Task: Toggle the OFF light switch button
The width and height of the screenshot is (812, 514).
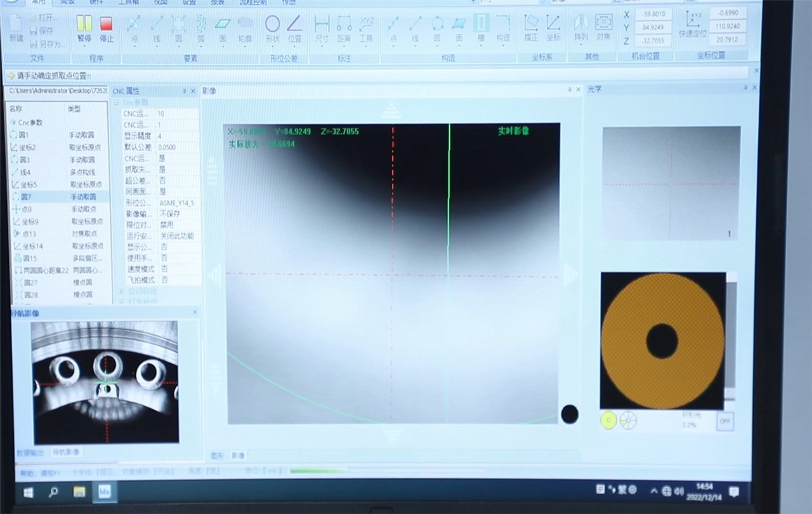Action: click(x=724, y=421)
